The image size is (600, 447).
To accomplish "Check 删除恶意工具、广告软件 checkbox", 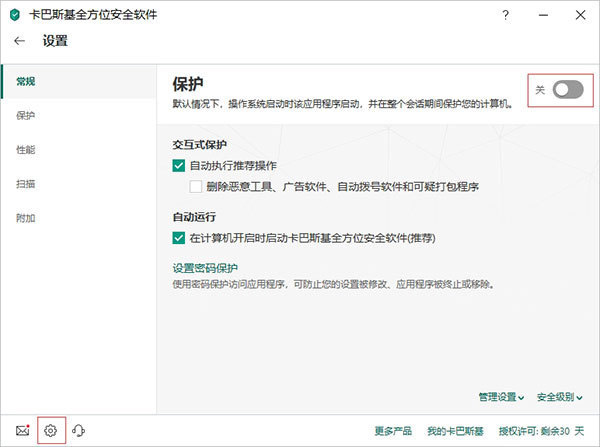I will coord(196,187).
